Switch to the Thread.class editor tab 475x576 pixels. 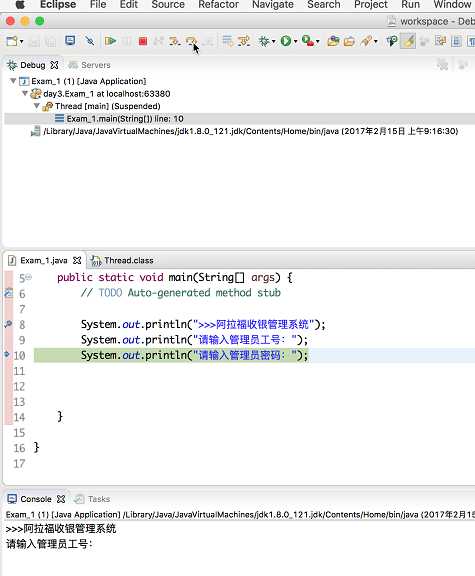point(122,260)
